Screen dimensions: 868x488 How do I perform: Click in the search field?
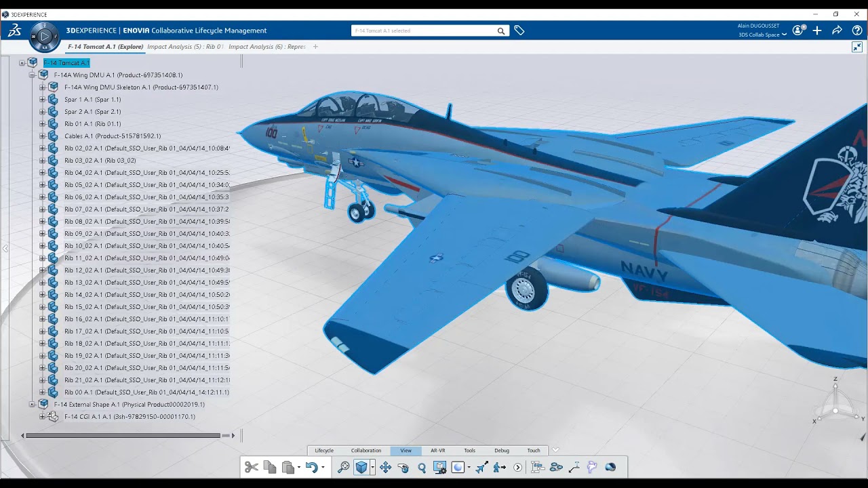coord(424,30)
